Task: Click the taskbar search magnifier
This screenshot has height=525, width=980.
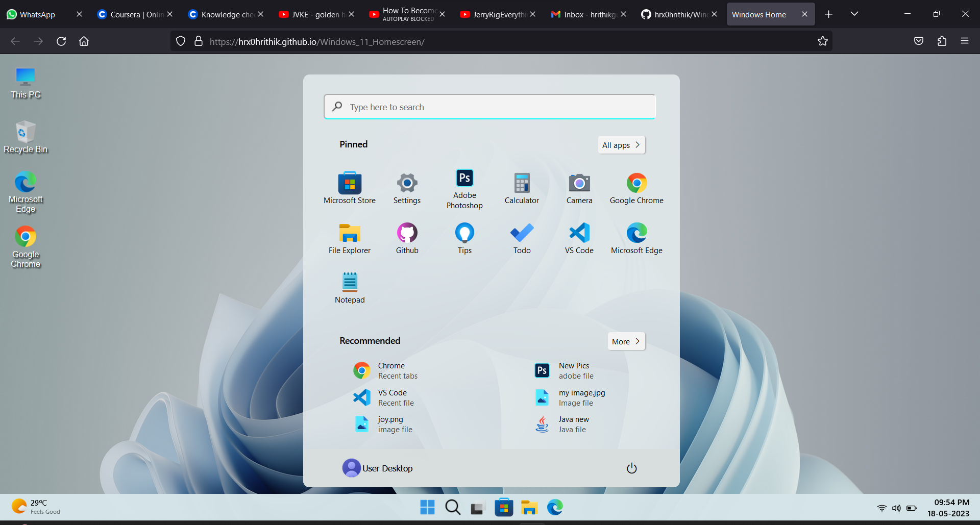Action: coord(453,507)
